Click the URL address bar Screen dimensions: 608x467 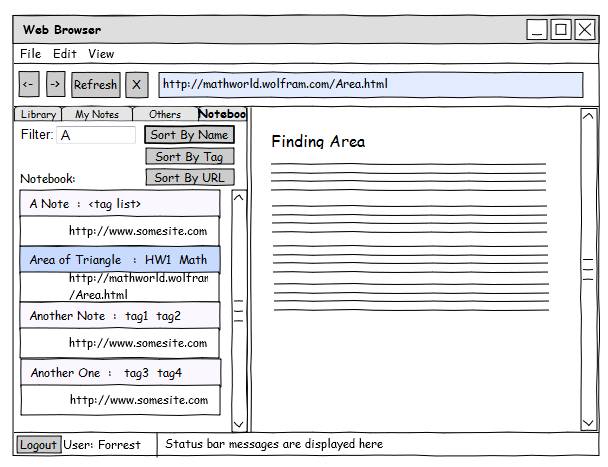point(371,85)
